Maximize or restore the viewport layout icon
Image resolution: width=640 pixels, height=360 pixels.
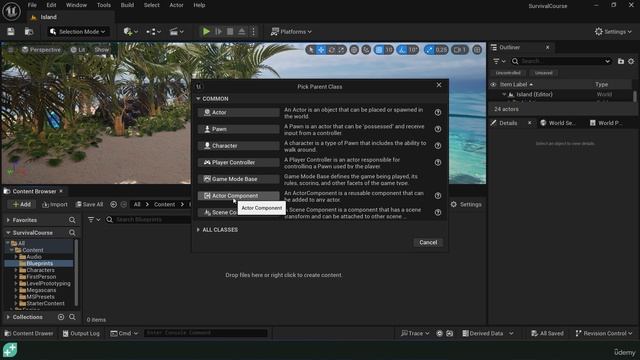click(x=477, y=50)
